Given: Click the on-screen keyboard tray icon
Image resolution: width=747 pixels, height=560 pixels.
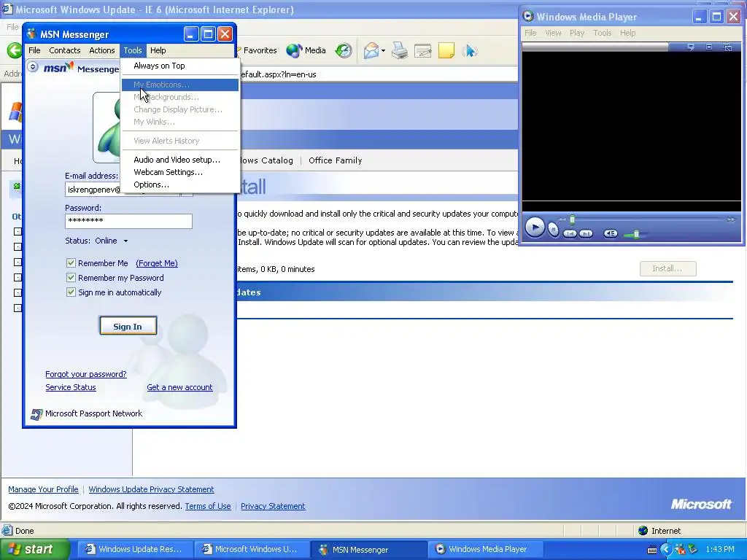Looking at the screenshot, I should click(652, 550).
